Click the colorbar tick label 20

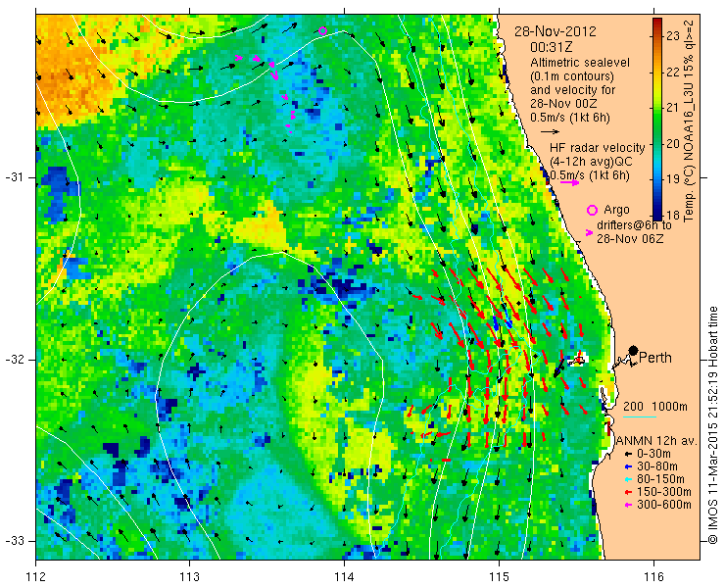tap(672, 143)
